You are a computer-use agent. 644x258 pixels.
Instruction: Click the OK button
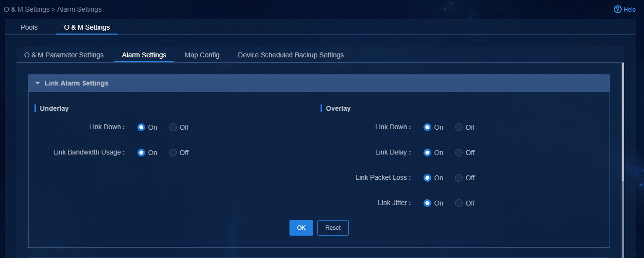click(x=301, y=228)
